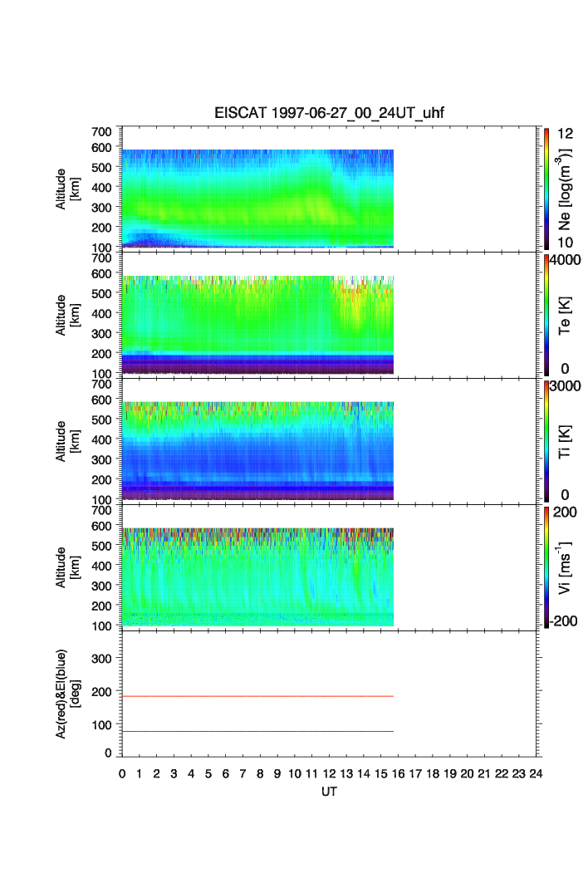Click the 3000 maximum on the Ti scale
This screenshot has height=883, width=588.
pos(566,385)
